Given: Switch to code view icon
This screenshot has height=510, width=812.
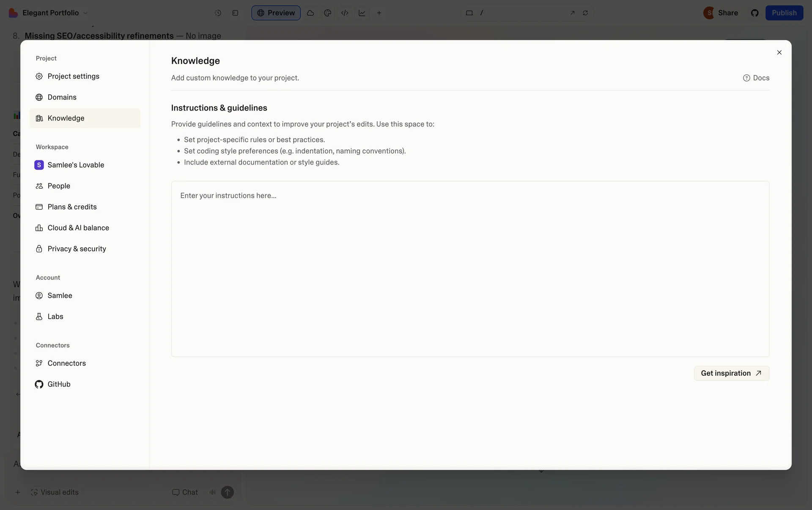Looking at the screenshot, I should pos(345,13).
